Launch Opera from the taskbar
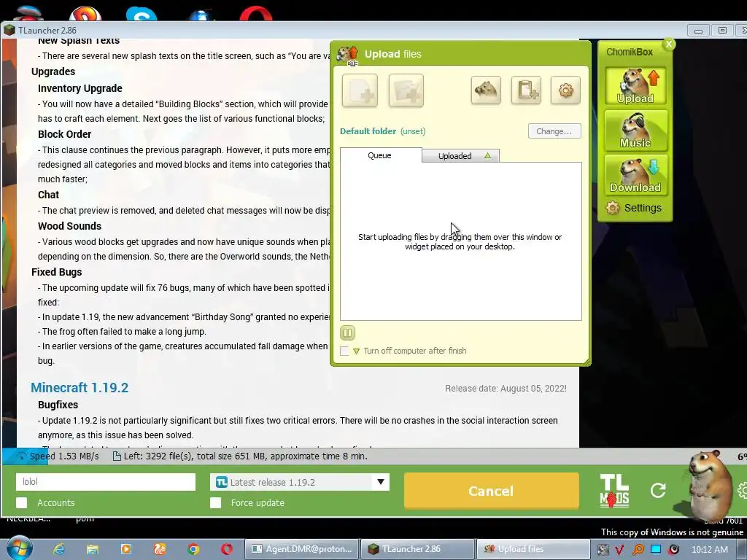Screen dimensions: 747x560 pyautogui.click(x=227, y=549)
